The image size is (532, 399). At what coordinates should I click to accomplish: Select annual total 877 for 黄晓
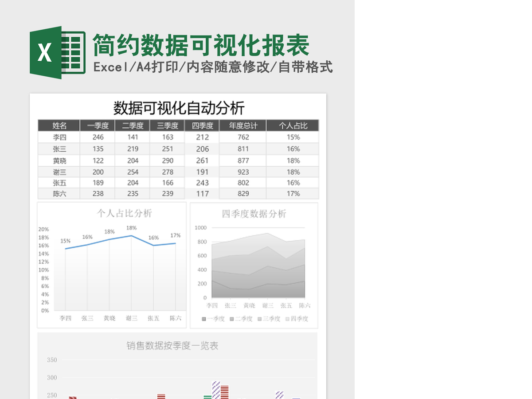(243, 160)
